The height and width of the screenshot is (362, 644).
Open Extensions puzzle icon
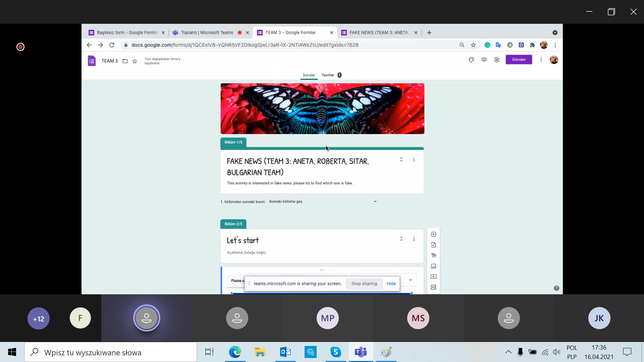coord(532,45)
